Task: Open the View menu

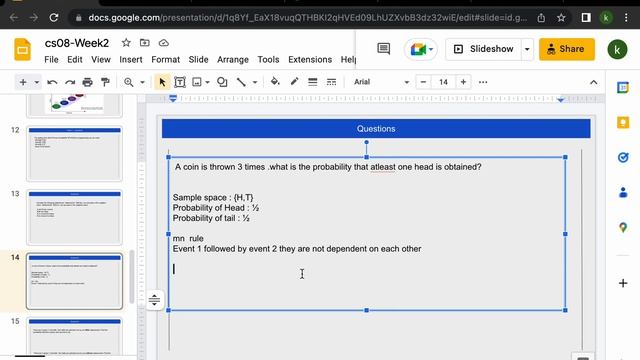Action: pos(101,60)
